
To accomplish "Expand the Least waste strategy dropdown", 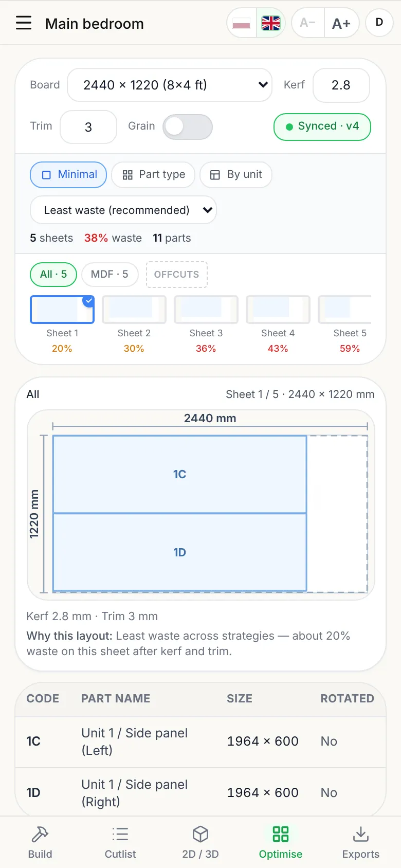I will pos(123,210).
